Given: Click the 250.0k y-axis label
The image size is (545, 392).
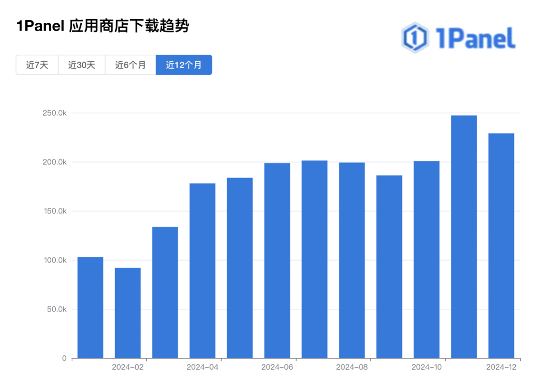Looking at the screenshot, I should click(x=54, y=113).
